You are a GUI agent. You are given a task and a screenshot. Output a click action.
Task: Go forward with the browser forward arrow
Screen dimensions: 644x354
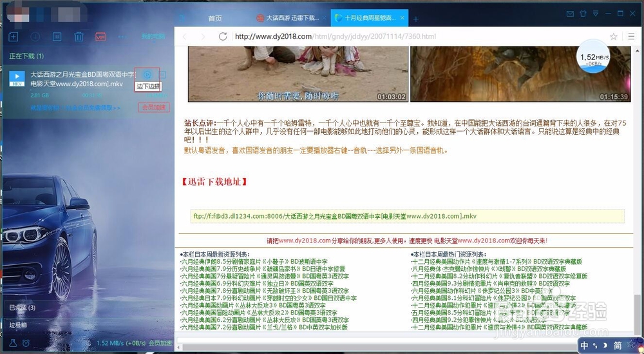203,37
